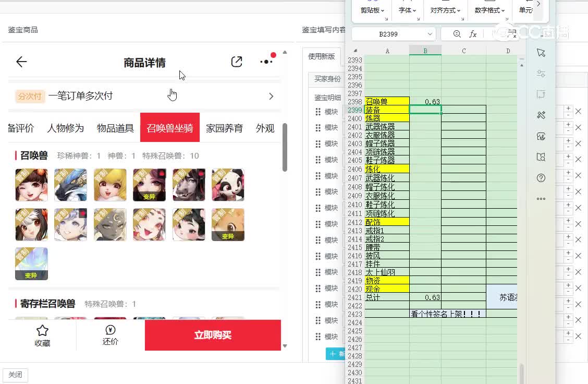Screen dimensions: 588x384
Task: Click the panda summon beast thumbnail
Action: [x=228, y=185]
